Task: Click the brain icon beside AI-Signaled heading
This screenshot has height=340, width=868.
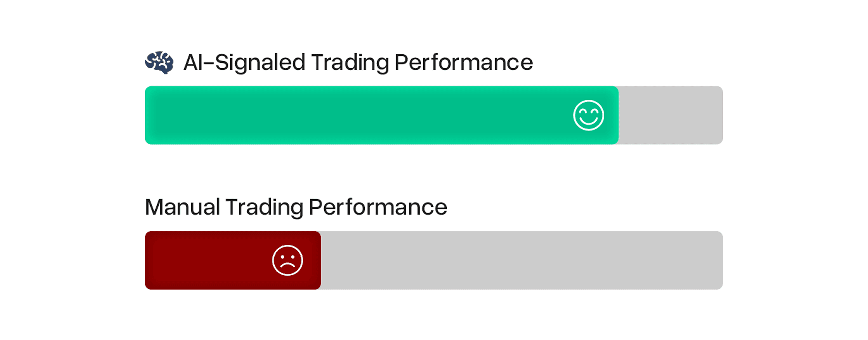Action: 159,62
